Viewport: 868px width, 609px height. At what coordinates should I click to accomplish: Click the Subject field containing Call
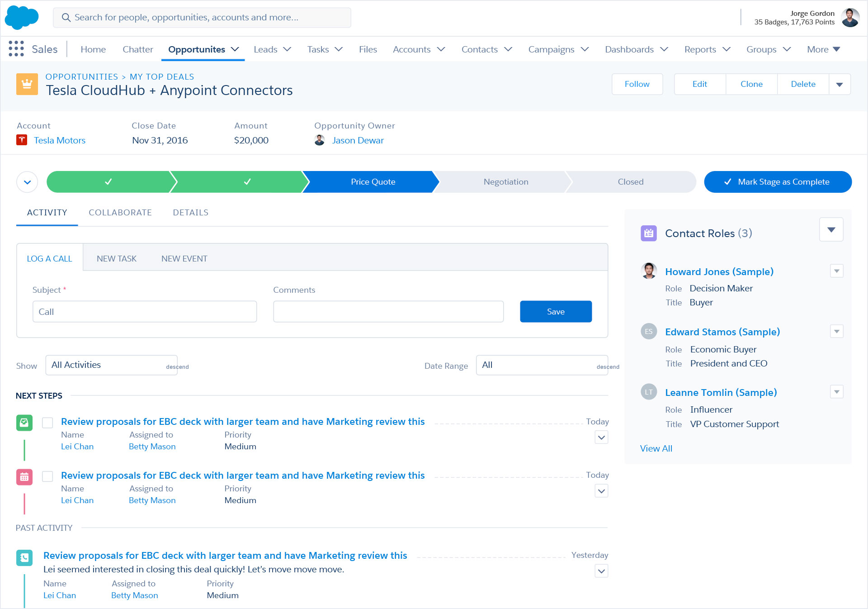click(x=145, y=312)
